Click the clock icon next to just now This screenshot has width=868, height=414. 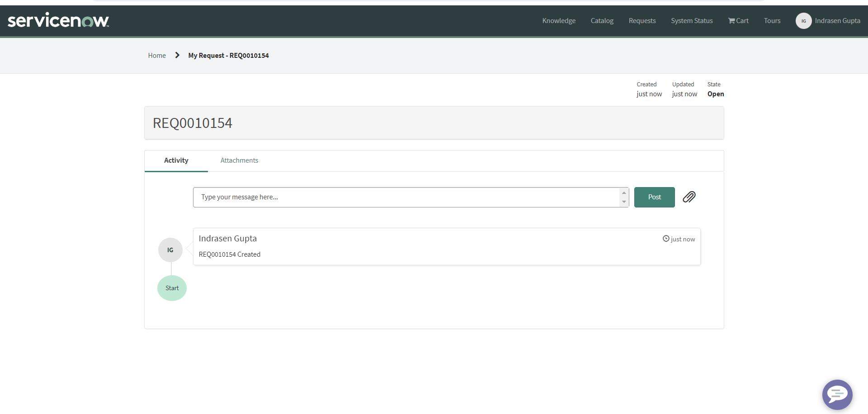tap(666, 239)
